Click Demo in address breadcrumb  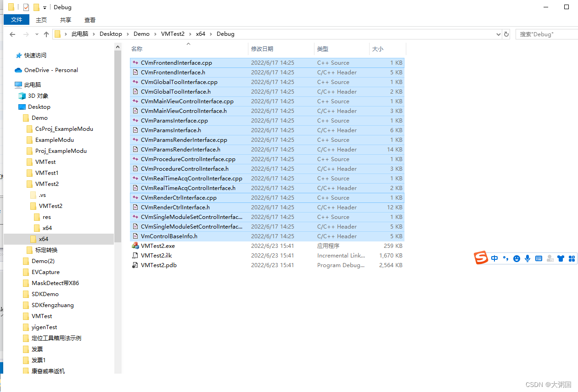[142, 34]
